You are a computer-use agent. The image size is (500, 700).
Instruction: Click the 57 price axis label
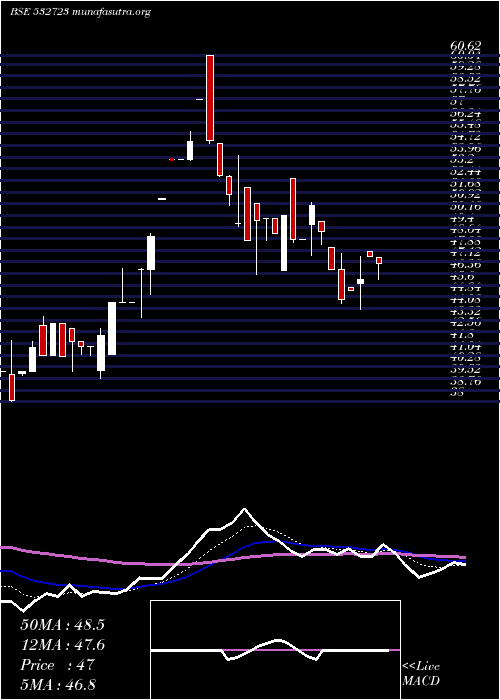pos(458,102)
